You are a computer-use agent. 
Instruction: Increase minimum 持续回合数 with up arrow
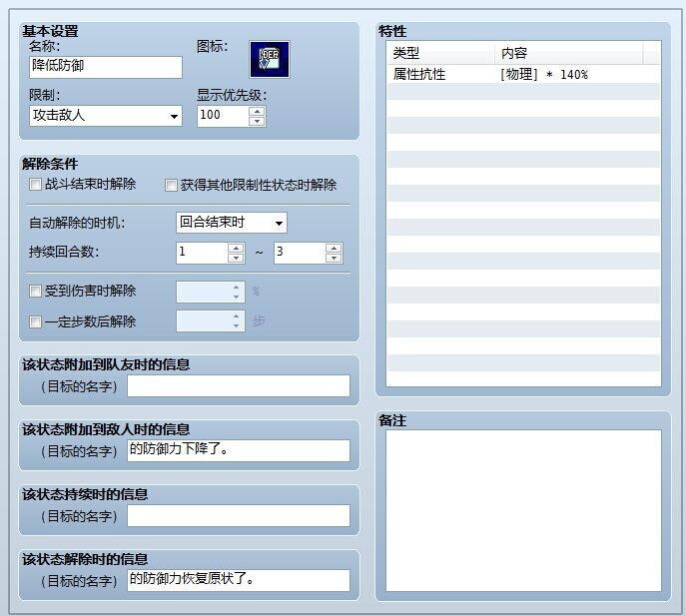click(236, 248)
